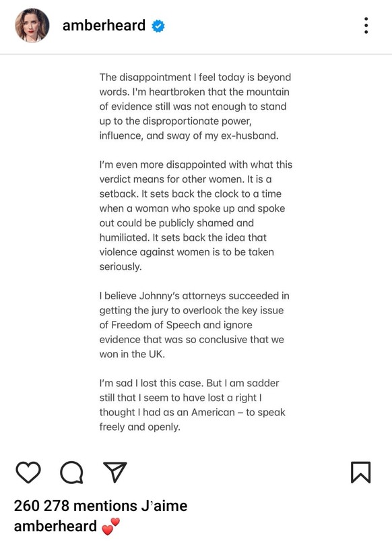
Task: Open comments via the speech bubble icon
Action: [72, 472]
